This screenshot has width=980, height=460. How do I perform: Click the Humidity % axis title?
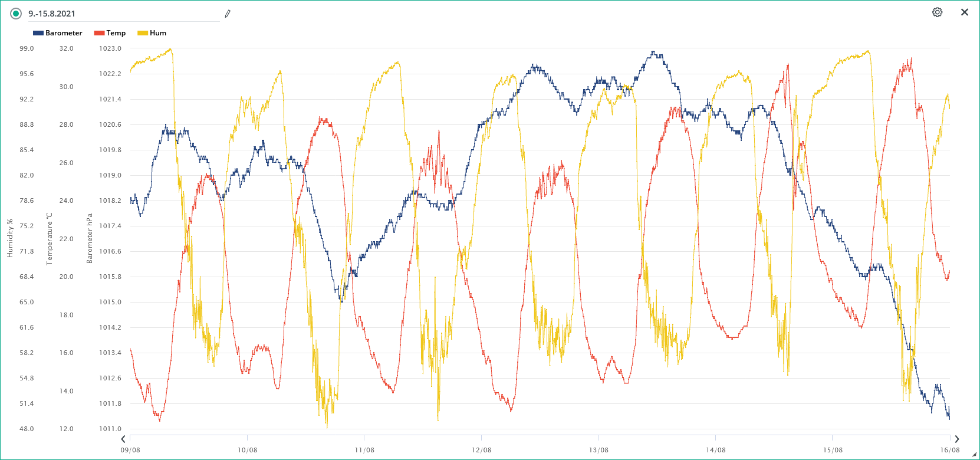tap(9, 238)
